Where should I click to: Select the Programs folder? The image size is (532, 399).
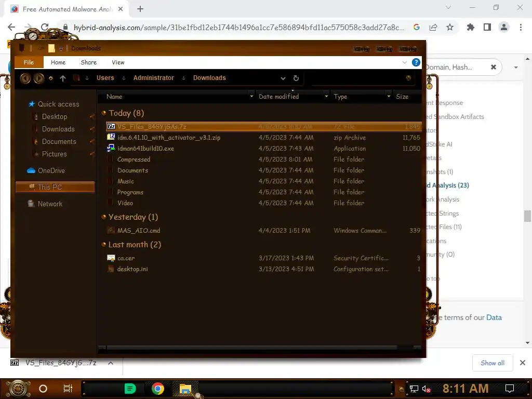coord(130,192)
